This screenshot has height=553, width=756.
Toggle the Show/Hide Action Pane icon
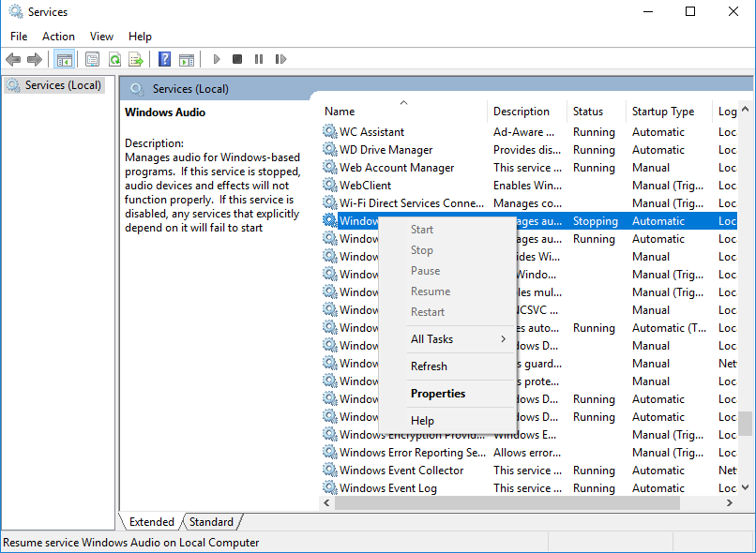tap(187, 60)
